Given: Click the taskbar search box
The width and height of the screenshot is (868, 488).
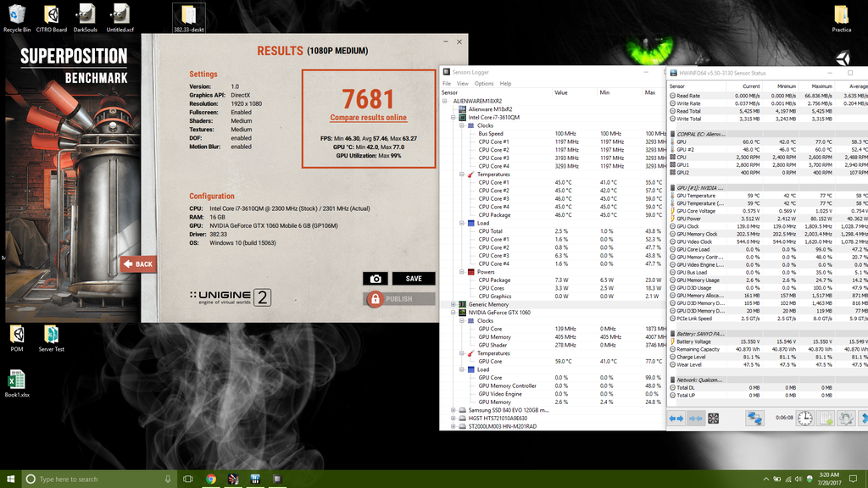Looking at the screenshot, I should tap(99, 480).
